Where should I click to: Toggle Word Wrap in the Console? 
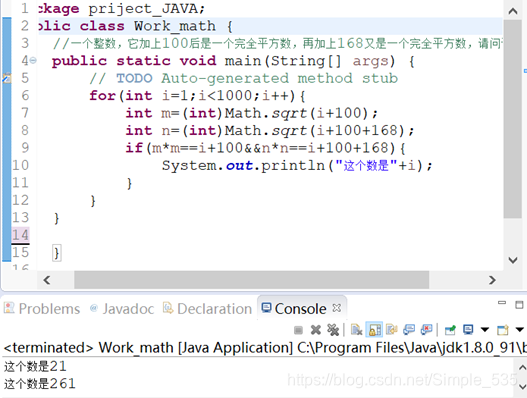[392, 330]
